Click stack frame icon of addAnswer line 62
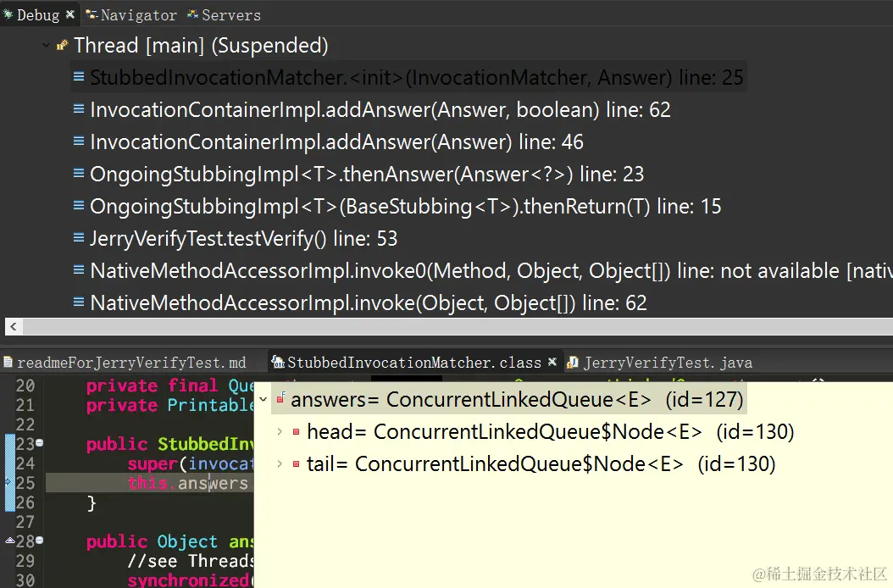This screenshot has width=893, height=588. [79, 108]
